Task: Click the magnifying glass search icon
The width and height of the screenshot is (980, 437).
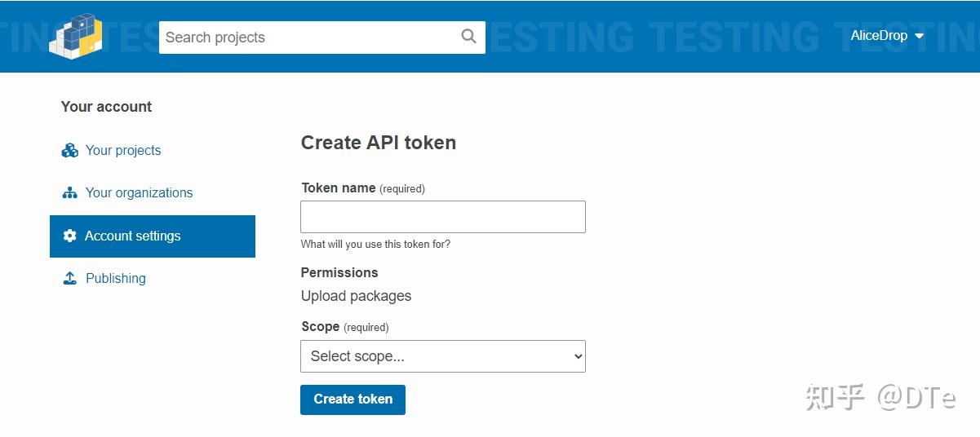Action: [x=468, y=37]
